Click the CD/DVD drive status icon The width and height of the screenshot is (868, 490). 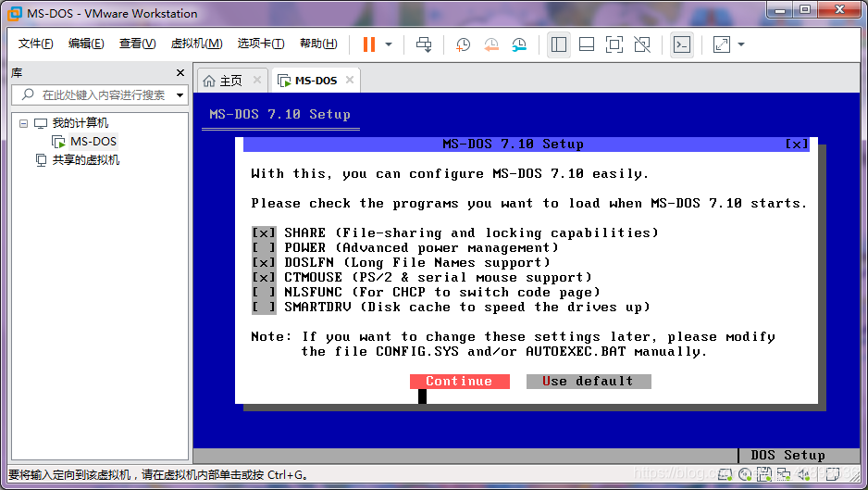745,474
